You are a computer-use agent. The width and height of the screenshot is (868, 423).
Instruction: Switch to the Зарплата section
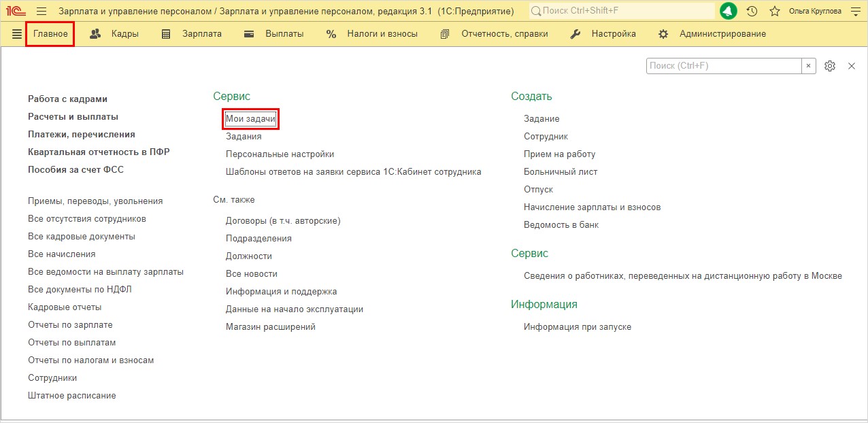pos(202,34)
